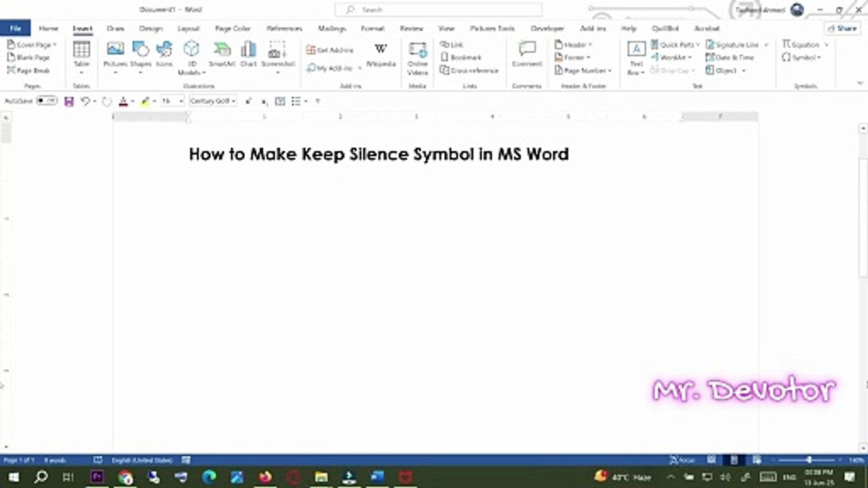
Task: Switch to Focus mode
Action: (x=681, y=460)
